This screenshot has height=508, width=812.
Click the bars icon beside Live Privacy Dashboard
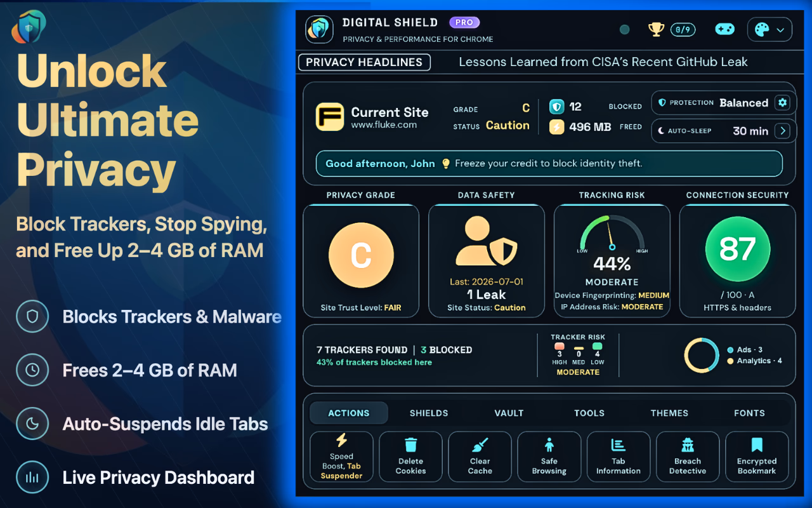click(x=32, y=478)
